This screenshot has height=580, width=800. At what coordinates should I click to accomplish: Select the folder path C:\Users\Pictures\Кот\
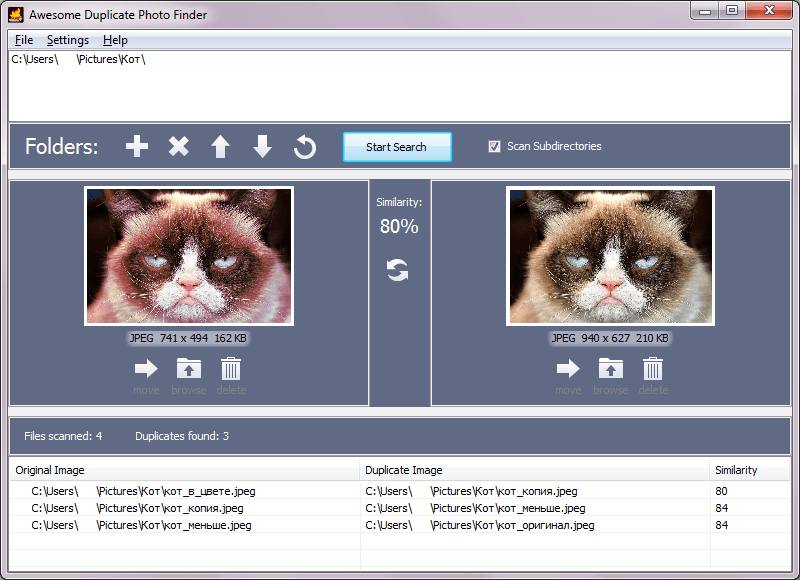coord(79,59)
